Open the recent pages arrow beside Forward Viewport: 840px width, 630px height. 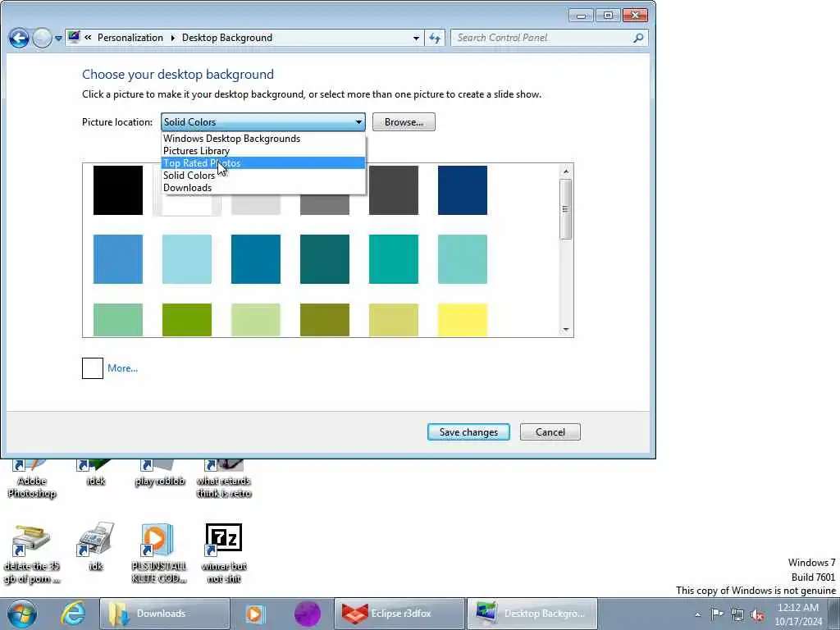58,39
